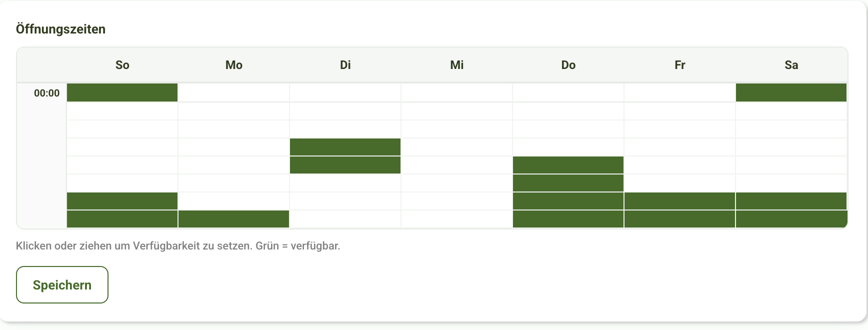The width and height of the screenshot is (868, 330).
Task: Toggle the upper green slot in Di column
Action: (x=345, y=147)
